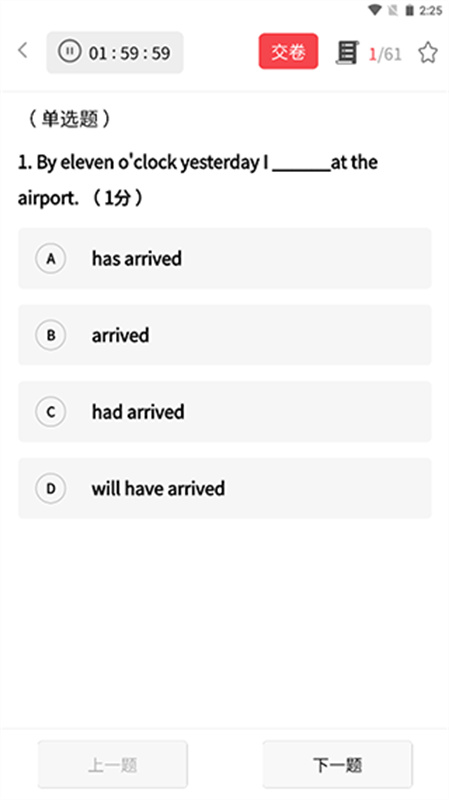449x800 pixels.
Task: Pause the exam timer
Action: (x=69, y=52)
